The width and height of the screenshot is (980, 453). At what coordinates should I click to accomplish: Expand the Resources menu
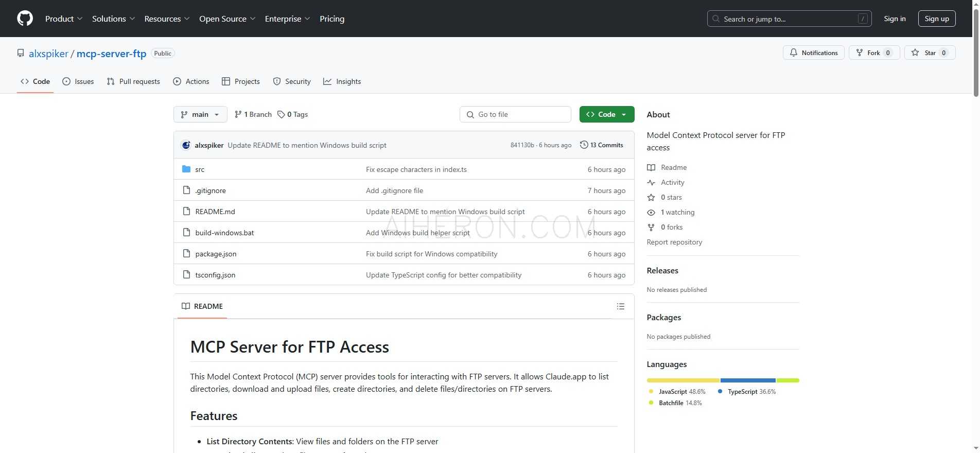pos(167,19)
